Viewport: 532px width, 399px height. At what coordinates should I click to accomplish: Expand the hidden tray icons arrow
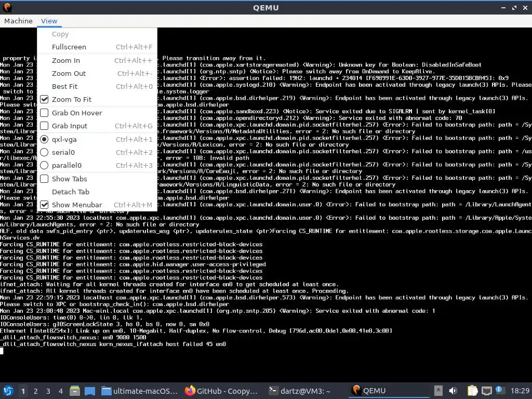pyautogui.click(x=438, y=391)
